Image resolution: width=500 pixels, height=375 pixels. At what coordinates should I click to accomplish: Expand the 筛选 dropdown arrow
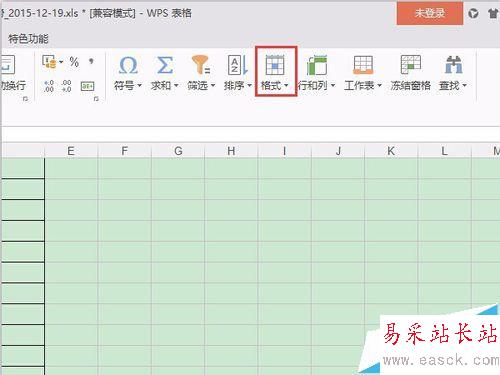[213, 86]
